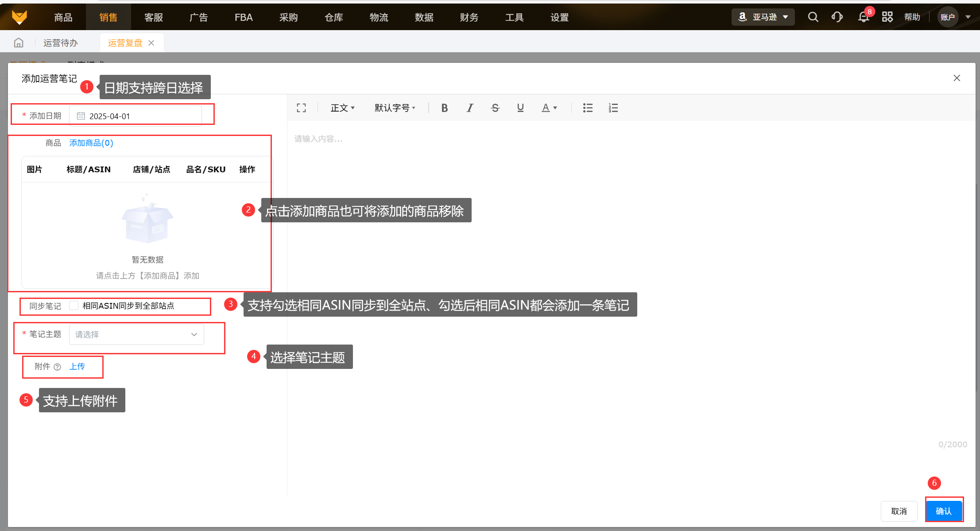This screenshot has width=980, height=531.
Task: Open the FBA menu
Action: tap(244, 17)
